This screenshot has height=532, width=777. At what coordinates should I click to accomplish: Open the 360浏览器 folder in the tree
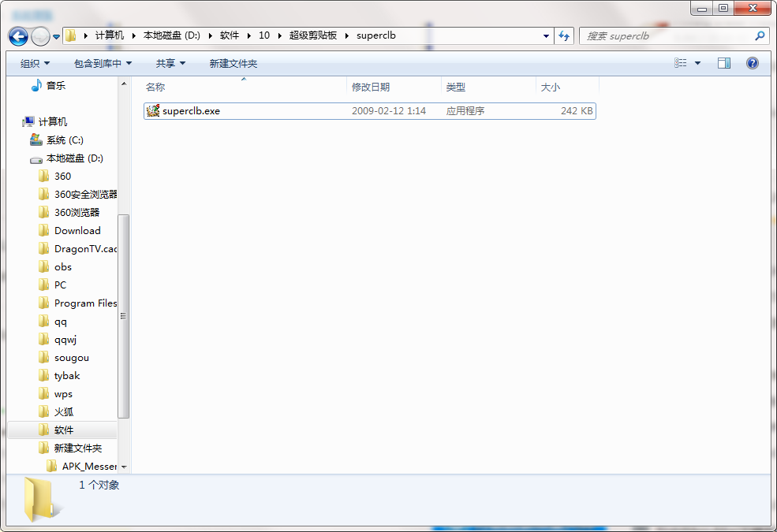click(77, 212)
